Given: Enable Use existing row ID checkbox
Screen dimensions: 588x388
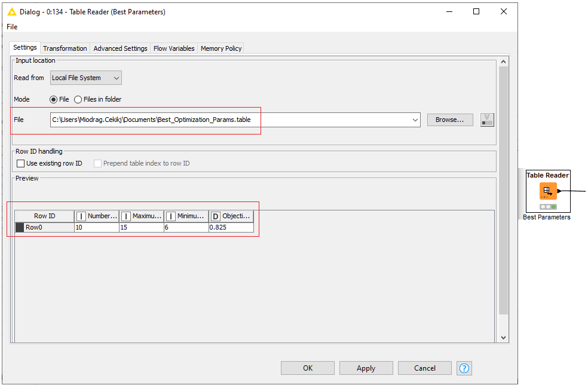Looking at the screenshot, I should [21, 164].
